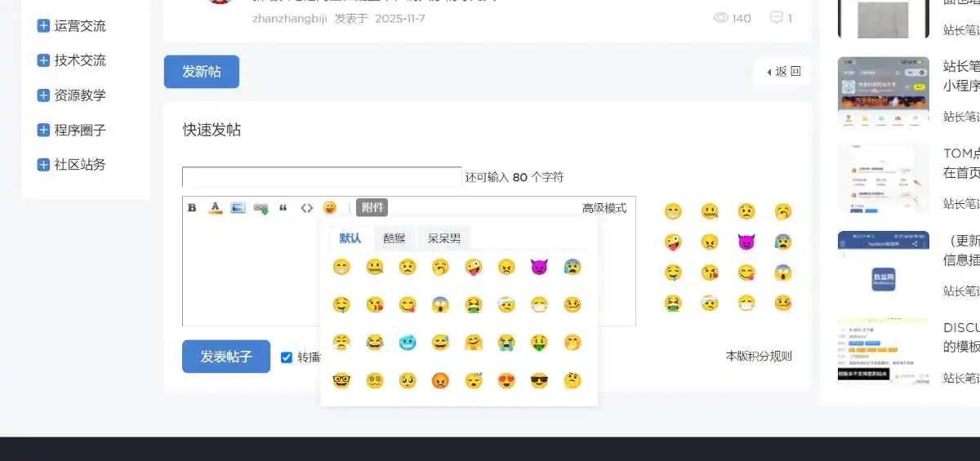Screen dimensions: 980x461
Task: Click purple devil emoji in side panel
Action: click(x=746, y=242)
